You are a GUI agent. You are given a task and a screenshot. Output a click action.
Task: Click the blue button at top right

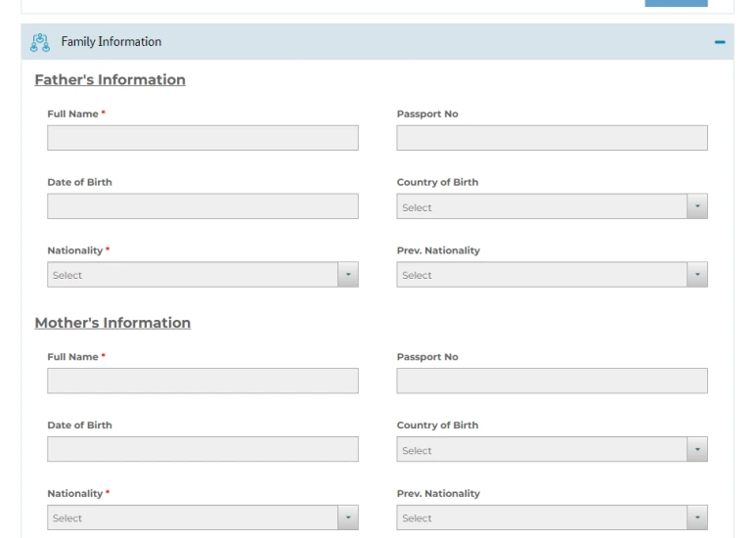click(x=676, y=3)
